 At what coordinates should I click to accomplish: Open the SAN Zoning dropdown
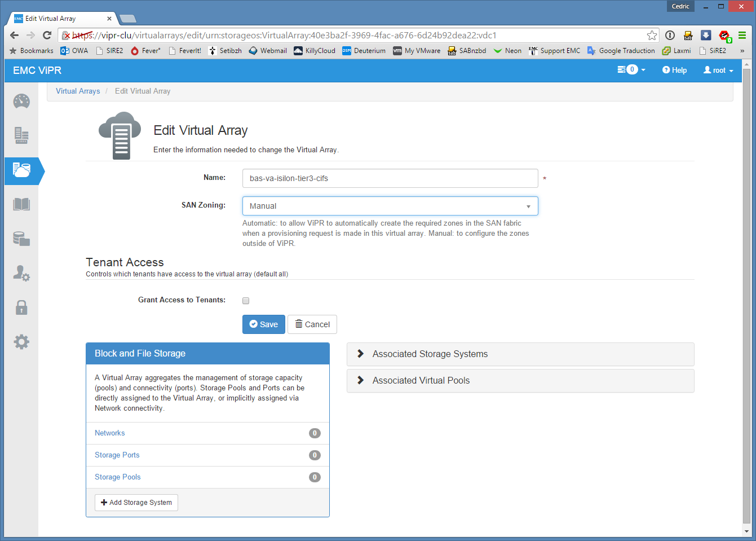390,206
